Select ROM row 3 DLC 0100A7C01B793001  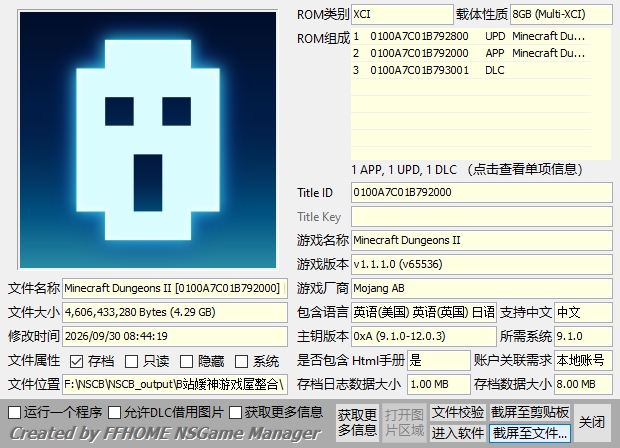click(x=471, y=70)
